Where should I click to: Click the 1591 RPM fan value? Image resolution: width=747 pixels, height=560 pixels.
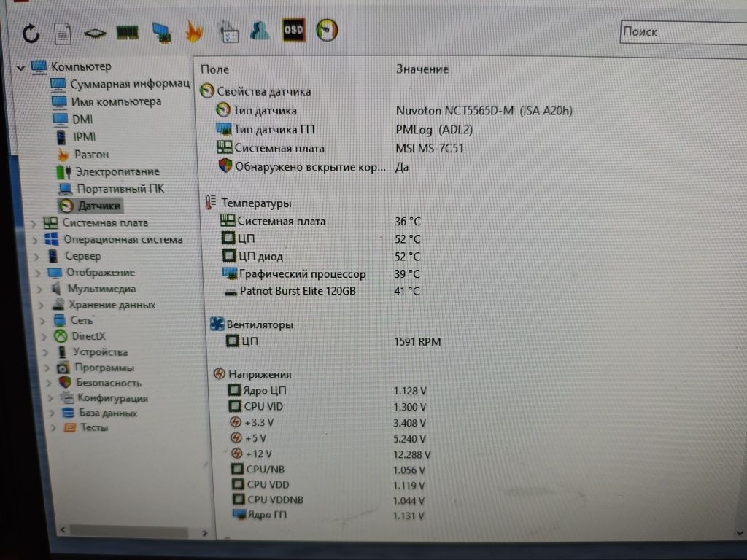417,341
